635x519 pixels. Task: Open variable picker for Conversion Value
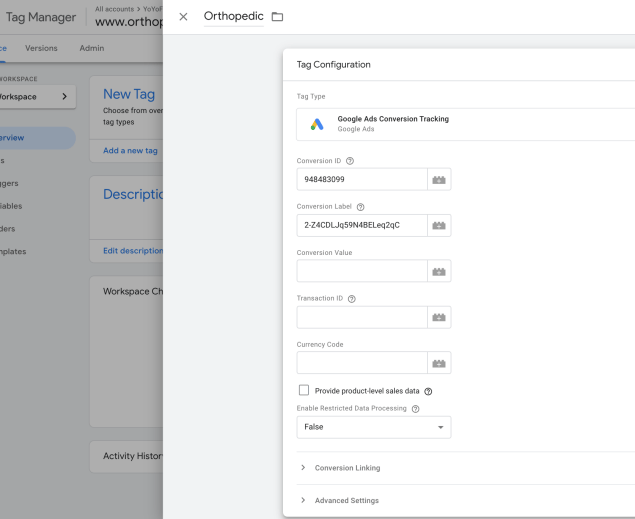click(439, 271)
